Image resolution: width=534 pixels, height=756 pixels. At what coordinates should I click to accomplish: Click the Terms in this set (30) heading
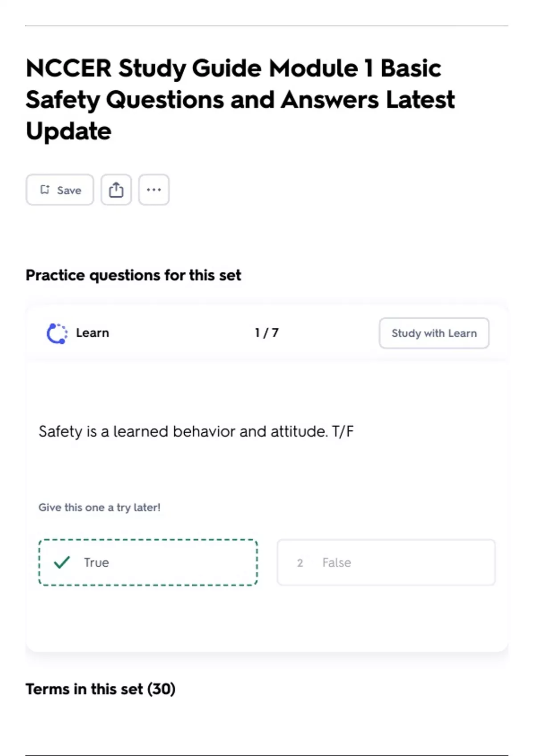tap(101, 689)
